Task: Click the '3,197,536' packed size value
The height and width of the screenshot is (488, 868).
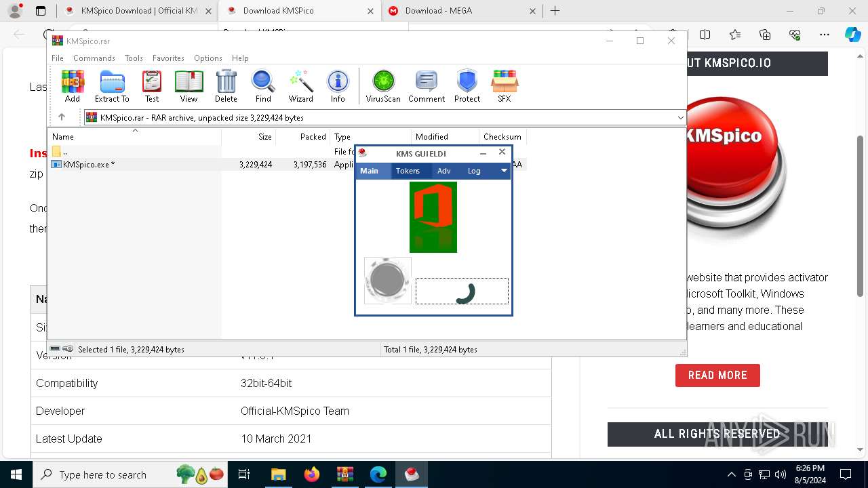Action: [310, 164]
